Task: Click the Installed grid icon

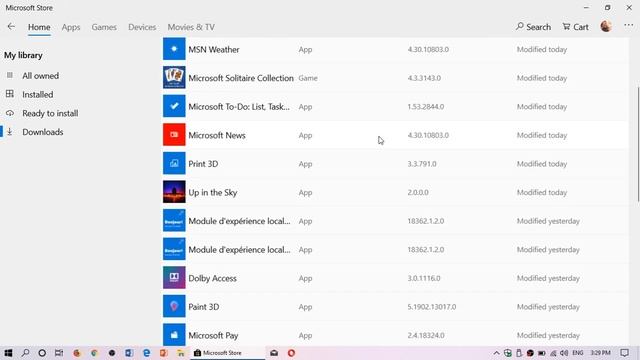Action: point(10,94)
